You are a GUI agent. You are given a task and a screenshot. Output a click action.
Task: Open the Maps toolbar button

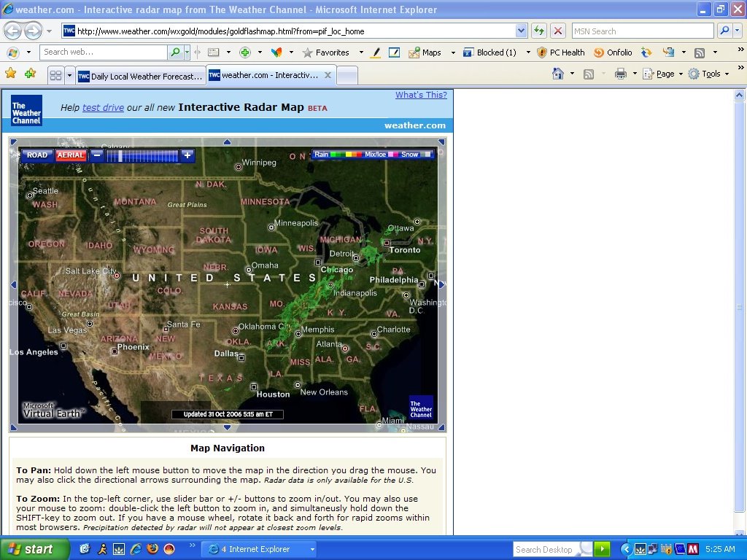tap(425, 52)
